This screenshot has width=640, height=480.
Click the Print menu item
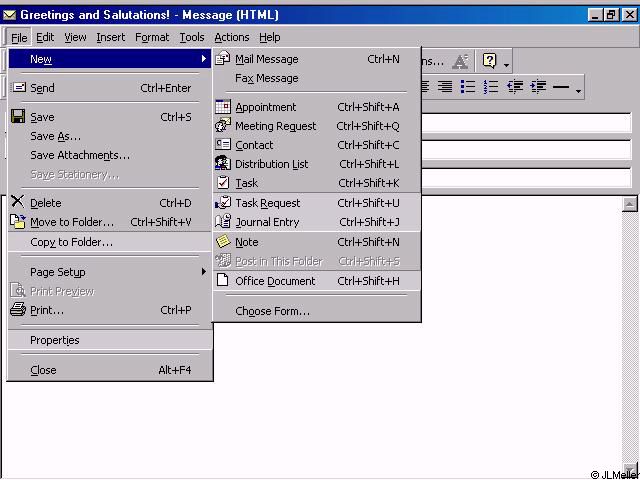(x=47, y=310)
